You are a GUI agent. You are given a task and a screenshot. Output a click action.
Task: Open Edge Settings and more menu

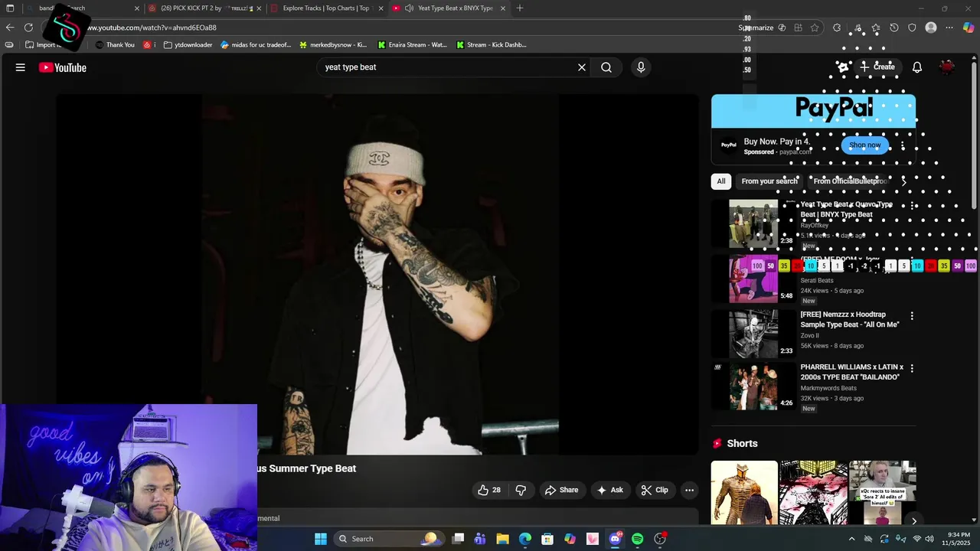(x=949, y=28)
